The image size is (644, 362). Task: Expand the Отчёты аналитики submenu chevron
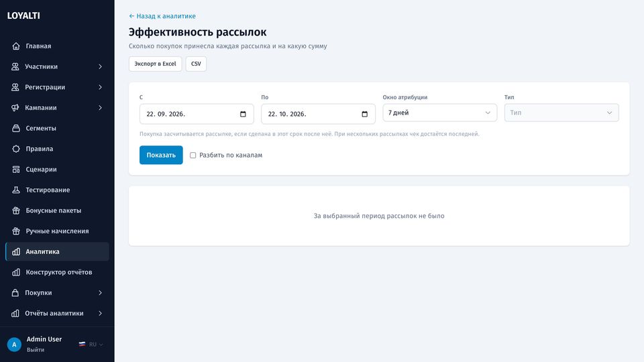(x=100, y=313)
